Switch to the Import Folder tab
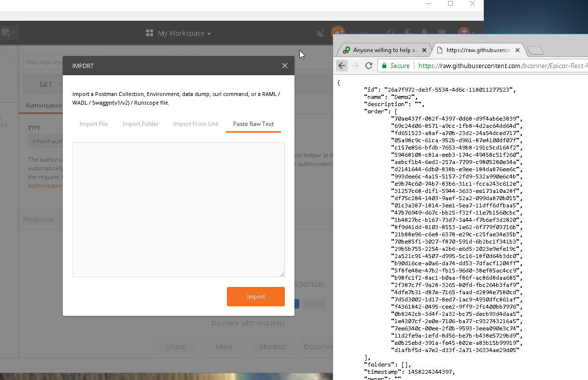Screen dimensions: 588x380 click(x=140, y=124)
